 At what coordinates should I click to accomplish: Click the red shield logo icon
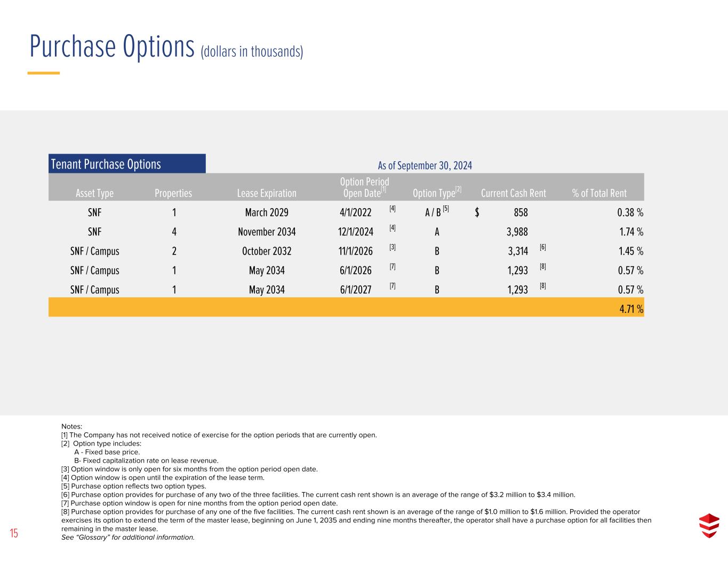(709, 526)
